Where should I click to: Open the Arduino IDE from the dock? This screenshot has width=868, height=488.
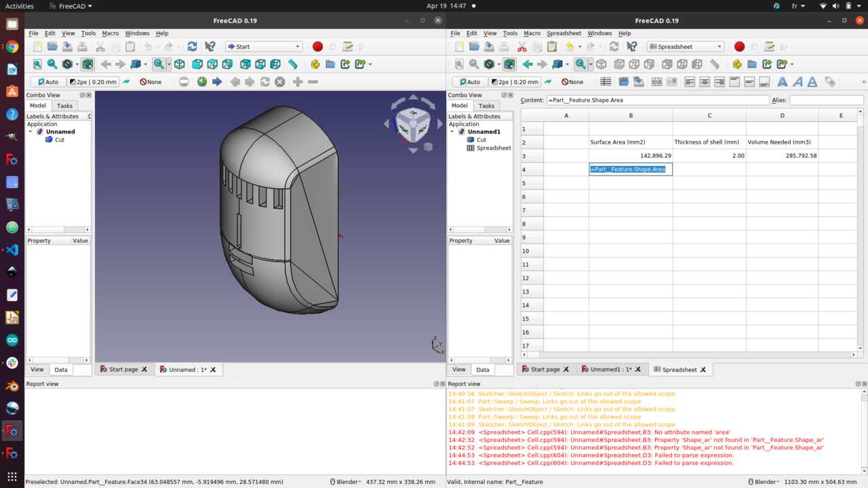tap(12, 340)
